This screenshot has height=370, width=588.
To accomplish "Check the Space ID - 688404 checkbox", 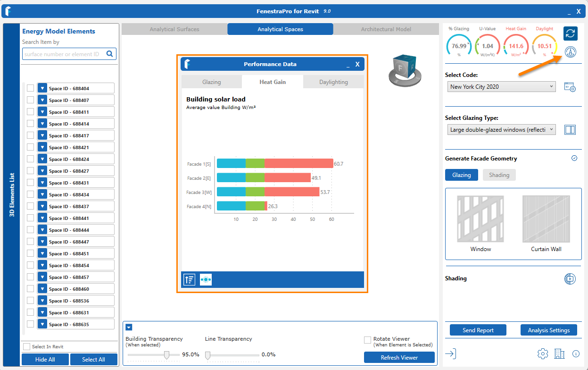I will click(30, 88).
